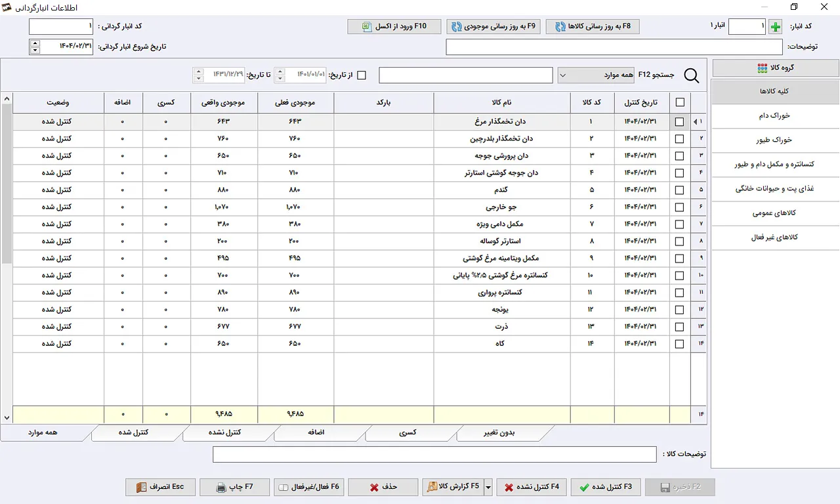This screenshot has width=840, height=504.
Task: Click F7 چاپ print button
Action: click(235, 487)
